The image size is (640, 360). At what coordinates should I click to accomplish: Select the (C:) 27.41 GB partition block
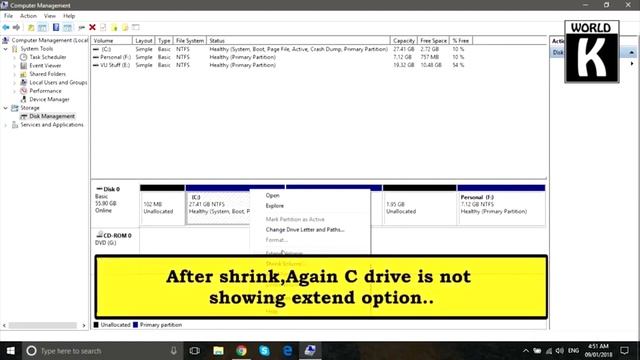[218, 205]
